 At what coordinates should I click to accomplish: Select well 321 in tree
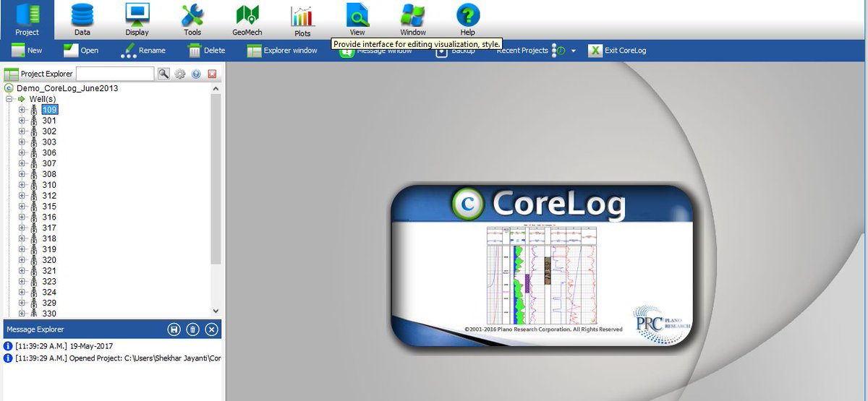pos(49,271)
